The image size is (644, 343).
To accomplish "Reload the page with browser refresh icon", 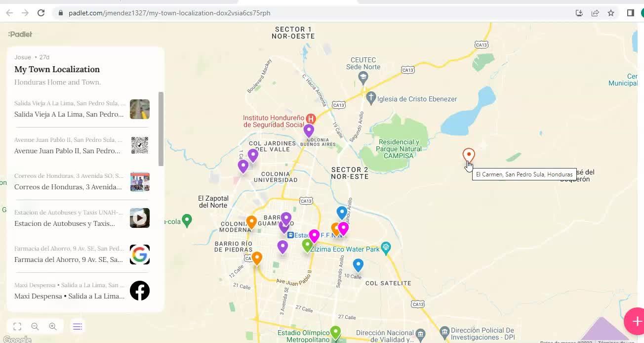I will (41, 13).
